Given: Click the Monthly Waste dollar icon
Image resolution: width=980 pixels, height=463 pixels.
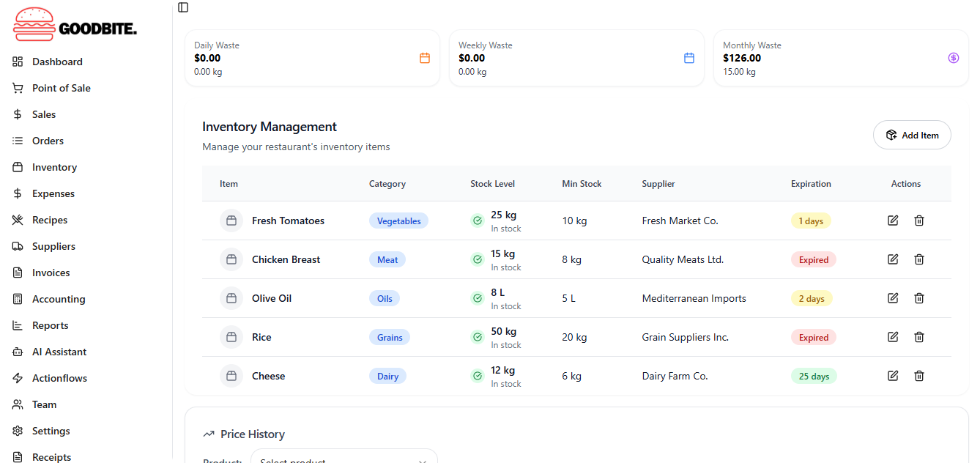Looking at the screenshot, I should coord(954,58).
